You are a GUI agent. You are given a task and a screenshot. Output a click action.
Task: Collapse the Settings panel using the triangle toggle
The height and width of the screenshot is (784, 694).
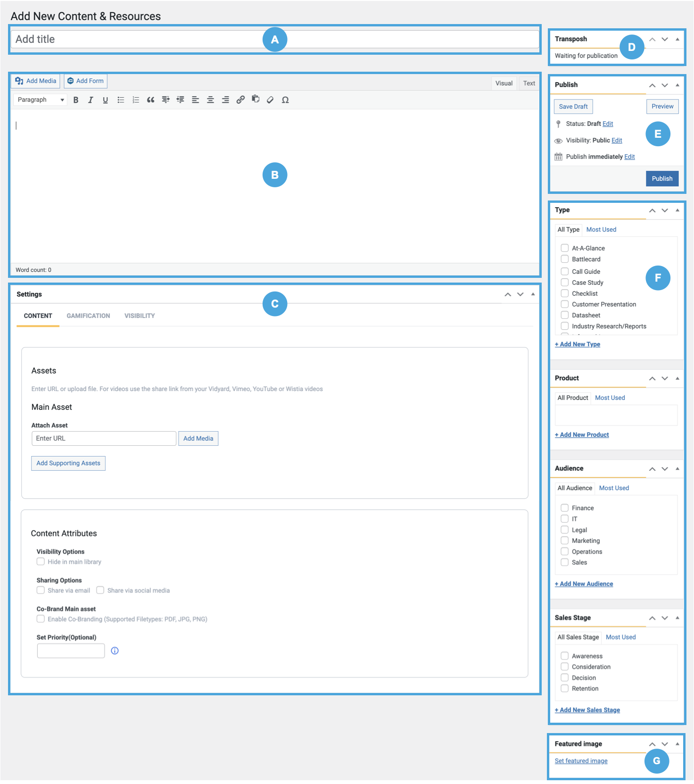(533, 294)
